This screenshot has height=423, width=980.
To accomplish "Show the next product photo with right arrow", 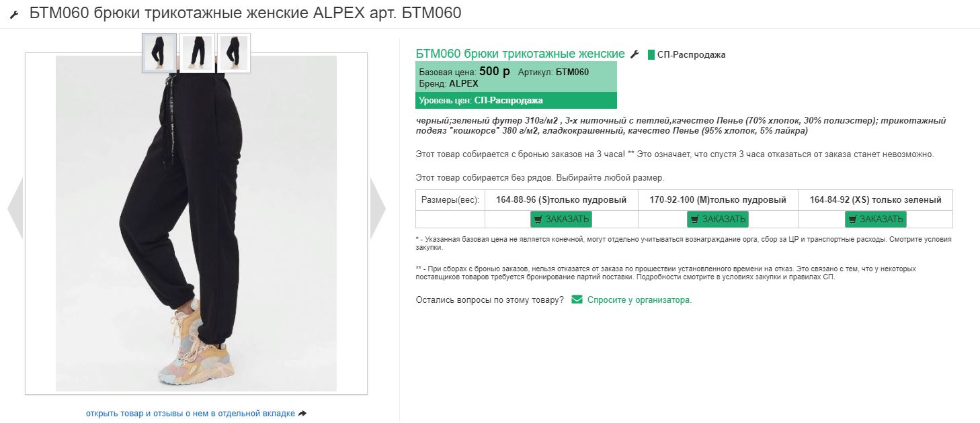I will 378,208.
